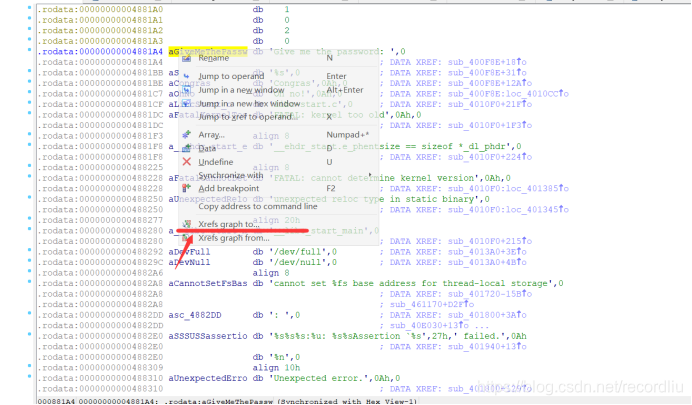Toggle breakpoint dot beside address 4881A1
Image resolution: width=692 pixels, height=405 pixels.
29,18
